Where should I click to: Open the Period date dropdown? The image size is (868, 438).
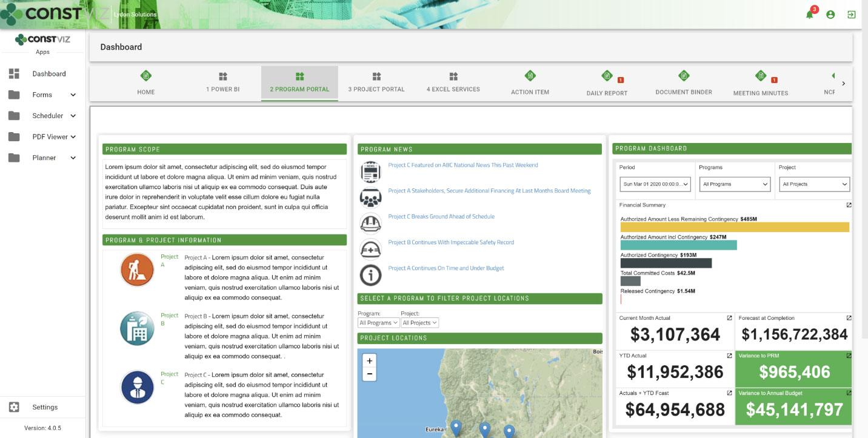pos(655,184)
